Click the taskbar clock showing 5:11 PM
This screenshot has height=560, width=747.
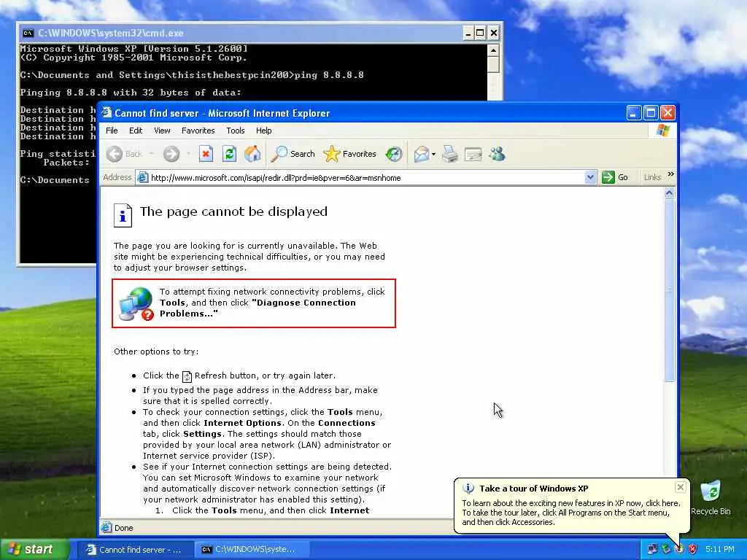720,549
